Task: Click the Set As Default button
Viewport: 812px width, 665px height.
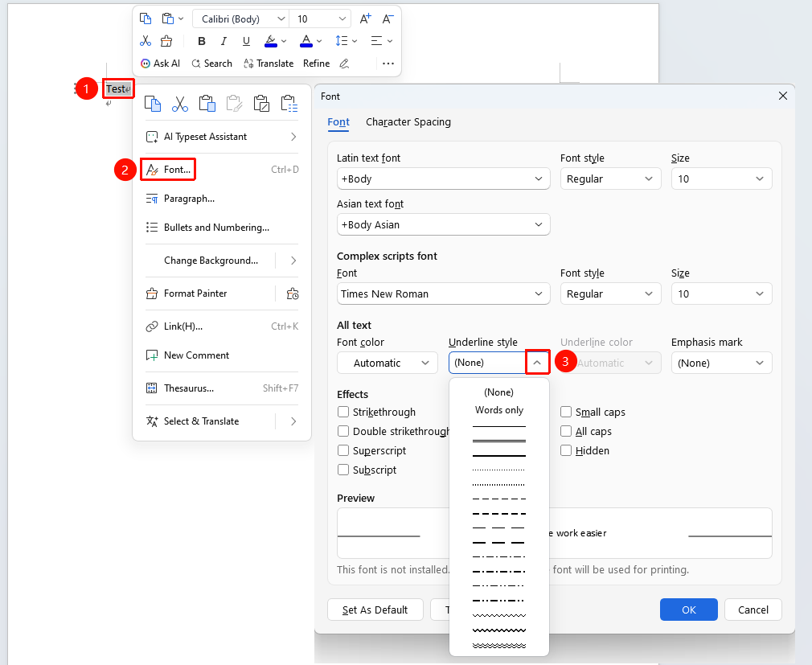Action: [375, 610]
